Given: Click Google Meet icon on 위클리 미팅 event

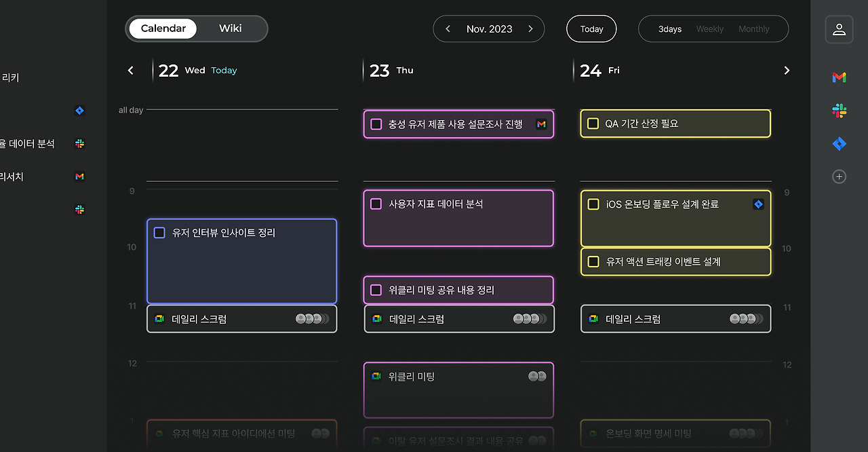Looking at the screenshot, I should [x=376, y=376].
